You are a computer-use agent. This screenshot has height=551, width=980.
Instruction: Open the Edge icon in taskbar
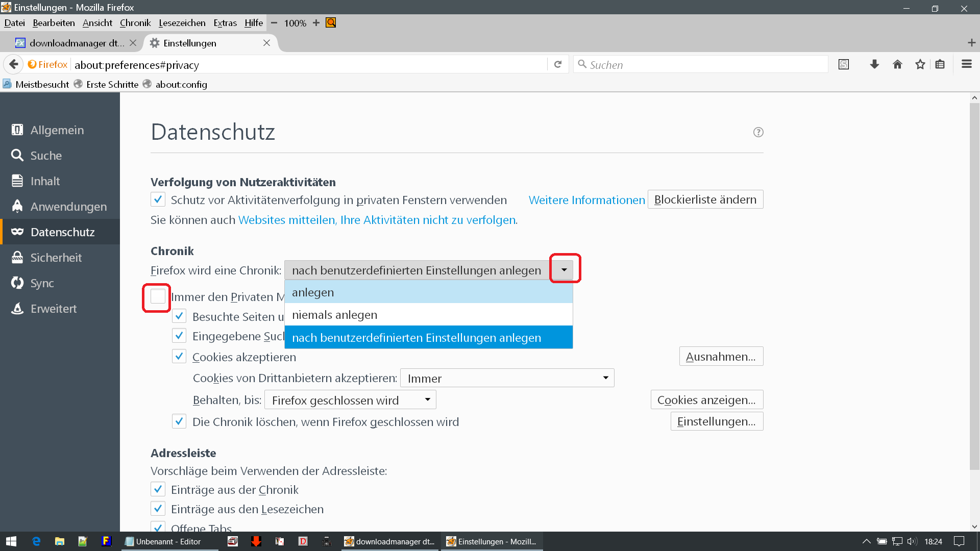tap(36, 541)
